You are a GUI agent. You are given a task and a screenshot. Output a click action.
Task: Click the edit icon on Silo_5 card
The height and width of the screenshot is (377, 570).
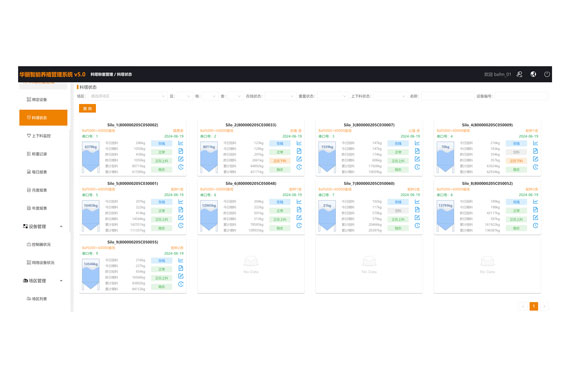[x=181, y=218]
